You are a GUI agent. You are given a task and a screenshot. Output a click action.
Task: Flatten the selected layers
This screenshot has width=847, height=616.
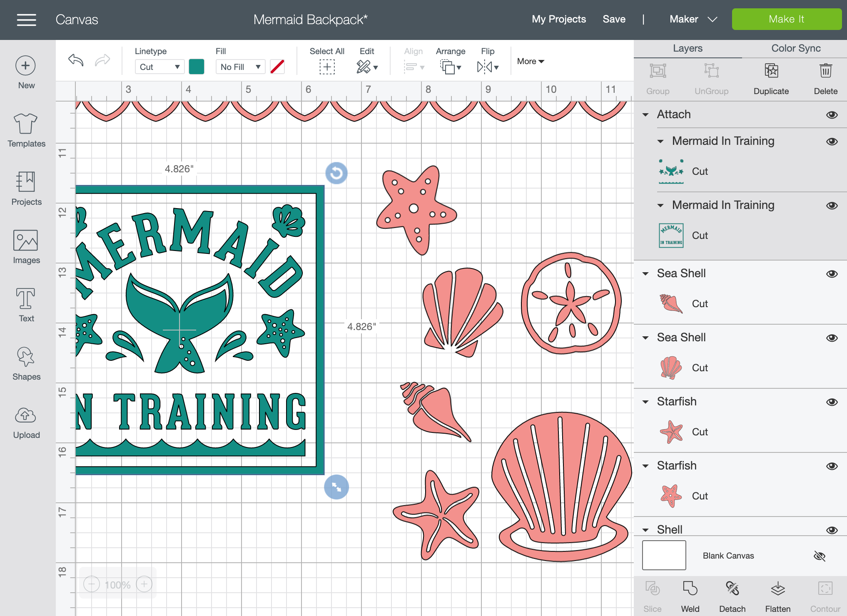777,596
